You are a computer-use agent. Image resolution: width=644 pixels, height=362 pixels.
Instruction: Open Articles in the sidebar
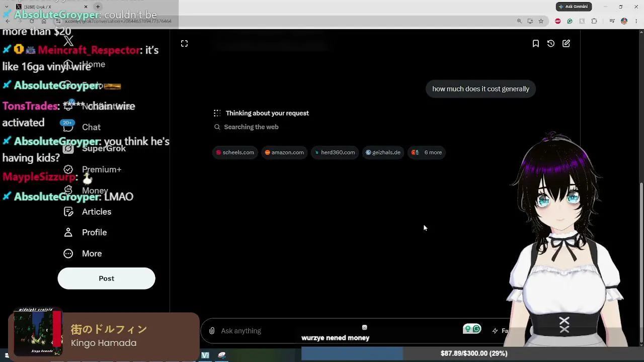click(x=88, y=212)
